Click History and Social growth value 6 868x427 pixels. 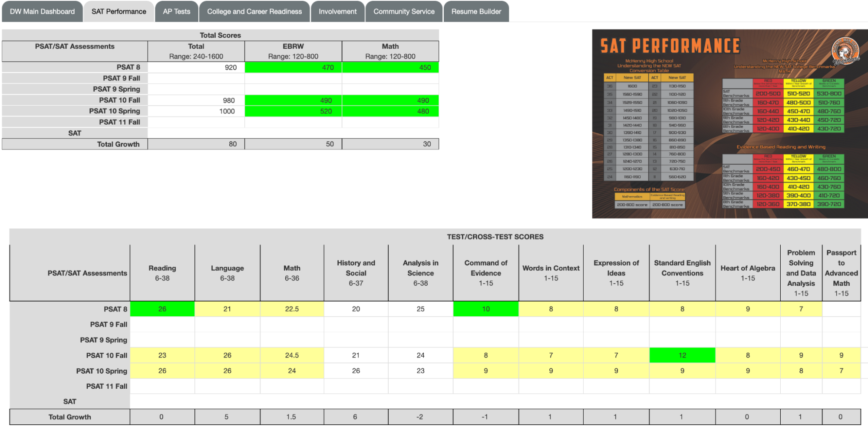[x=355, y=417]
